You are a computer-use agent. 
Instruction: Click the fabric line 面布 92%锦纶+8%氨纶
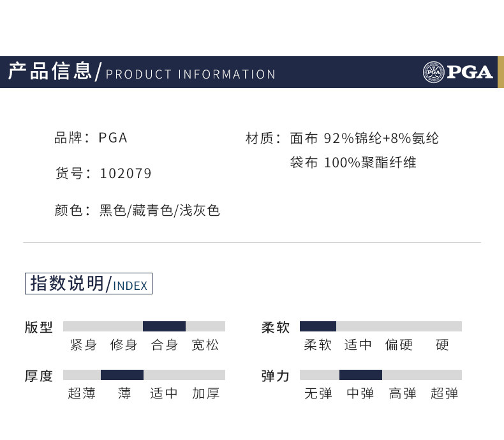364,138
